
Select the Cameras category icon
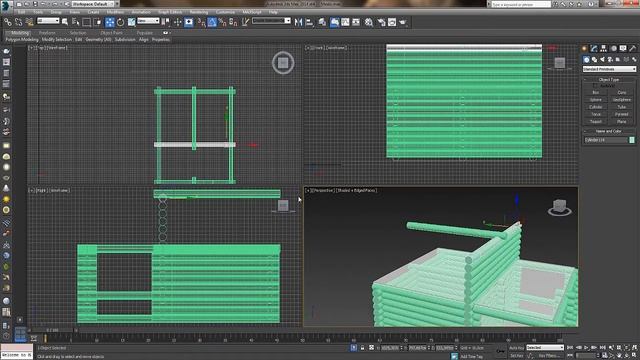point(610,60)
